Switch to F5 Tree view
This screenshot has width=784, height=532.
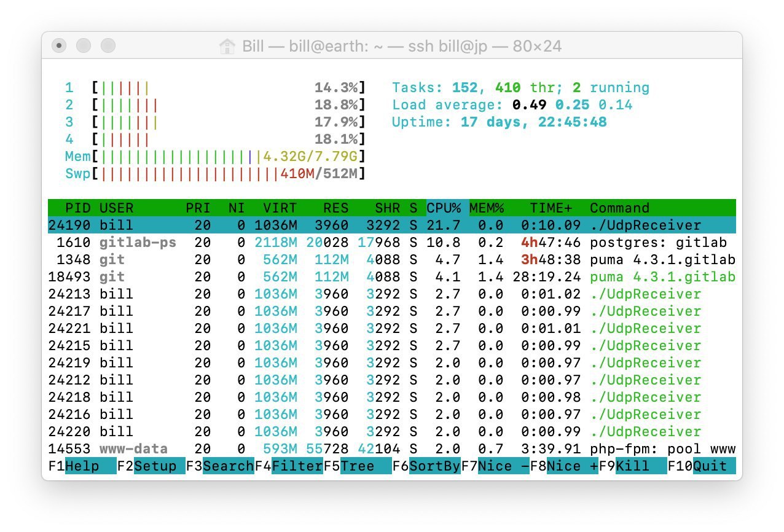click(x=358, y=466)
